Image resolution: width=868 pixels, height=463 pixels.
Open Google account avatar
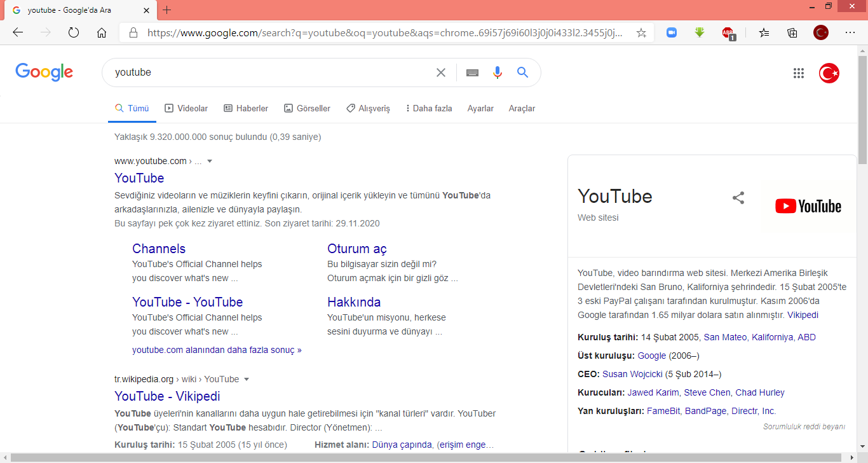tap(829, 73)
